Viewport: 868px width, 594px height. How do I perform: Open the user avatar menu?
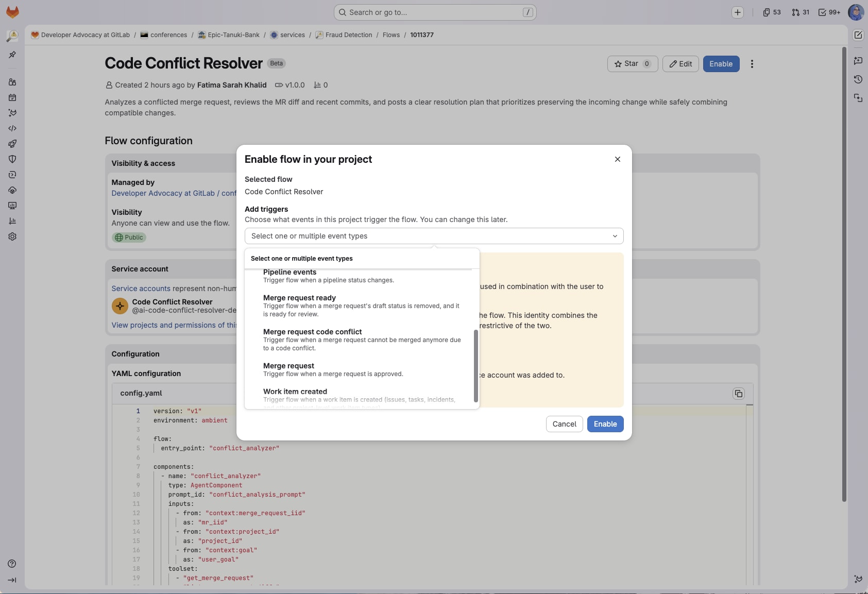(856, 12)
